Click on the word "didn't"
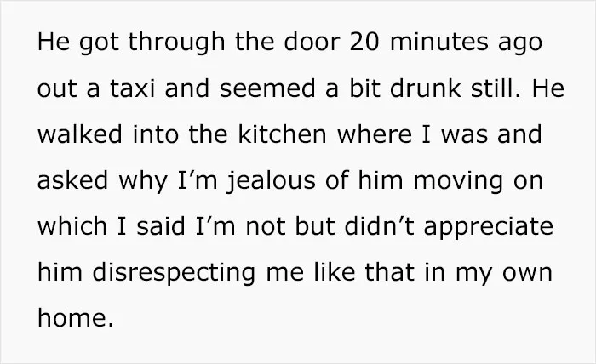The height and width of the screenshot is (364, 596). pos(380,226)
